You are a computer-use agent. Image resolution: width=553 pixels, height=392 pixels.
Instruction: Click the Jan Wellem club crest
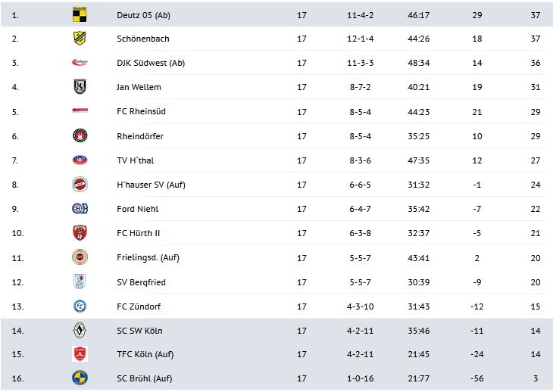pos(80,87)
